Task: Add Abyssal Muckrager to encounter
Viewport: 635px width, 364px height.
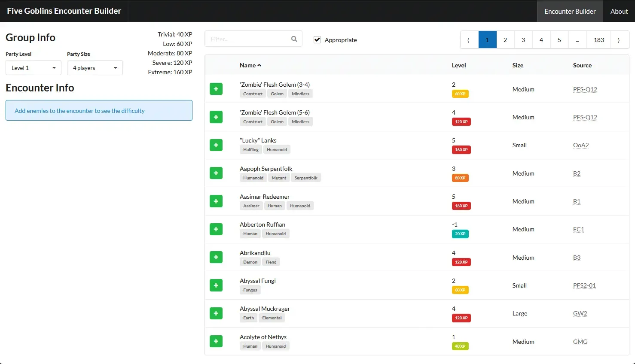Action: (216, 313)
